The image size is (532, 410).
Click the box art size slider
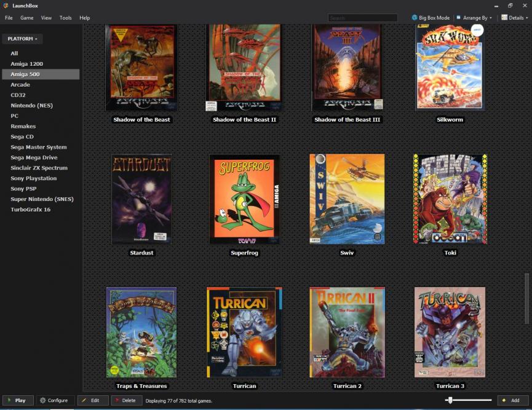450,400
